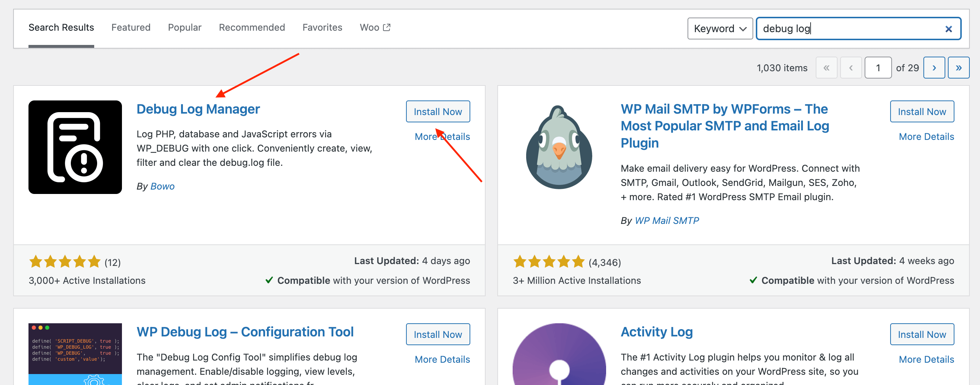Install the Activity Log plugin
This screenshot has height=385, width=980.
(x=922, y=334)
